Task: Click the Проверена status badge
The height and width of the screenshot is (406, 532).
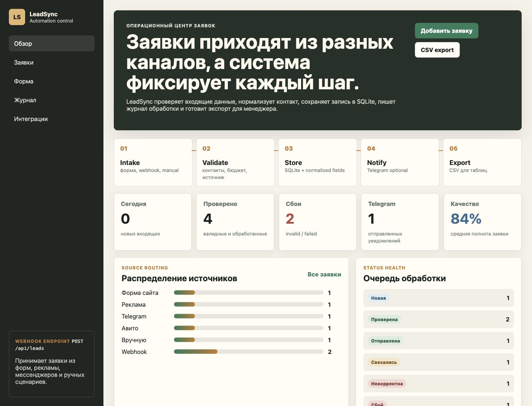Action: pyautogui.click(x=384, y=319)
